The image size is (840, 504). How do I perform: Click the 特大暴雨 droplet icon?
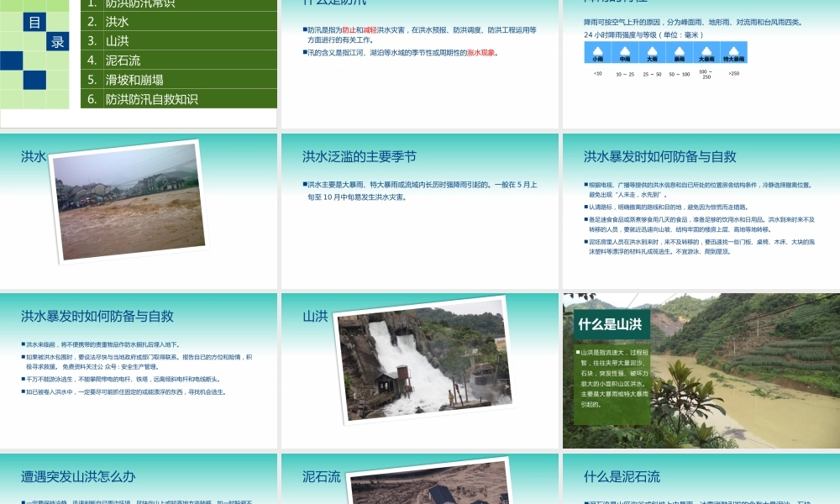point(734,52)
